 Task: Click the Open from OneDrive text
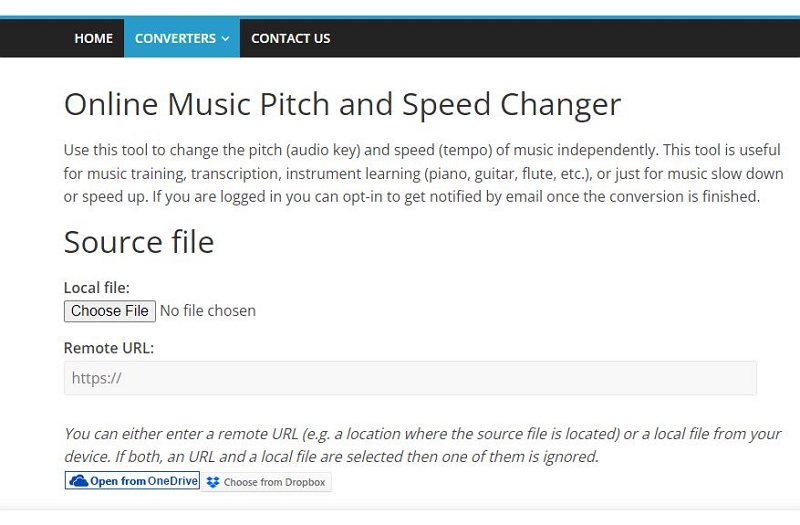(x=144, y=481)
